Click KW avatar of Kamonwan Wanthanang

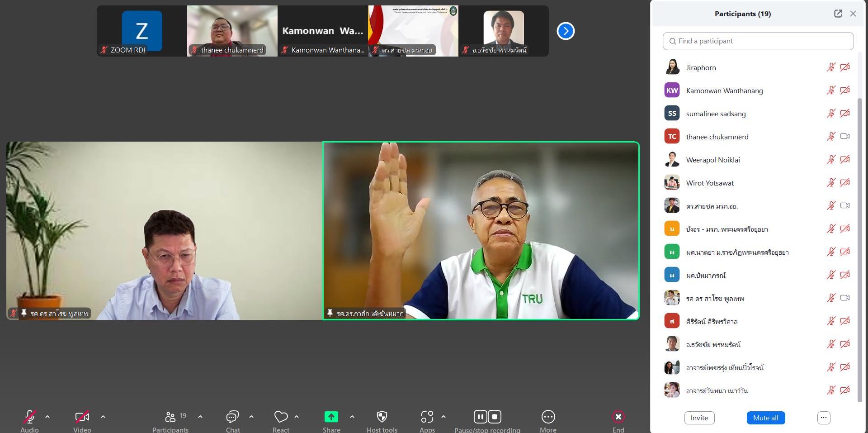point(672,90)
